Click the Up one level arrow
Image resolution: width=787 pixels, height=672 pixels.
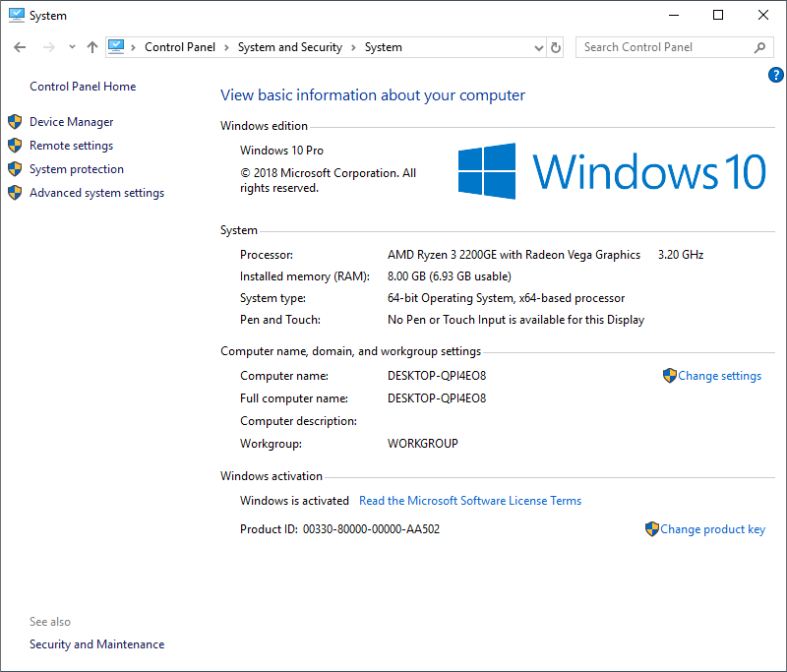click(x=92, y=47)
